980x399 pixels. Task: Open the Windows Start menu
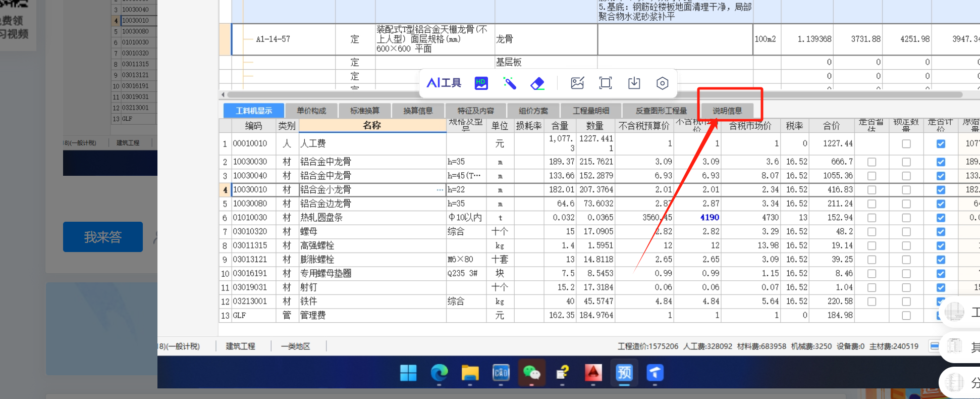pos(408,373)
